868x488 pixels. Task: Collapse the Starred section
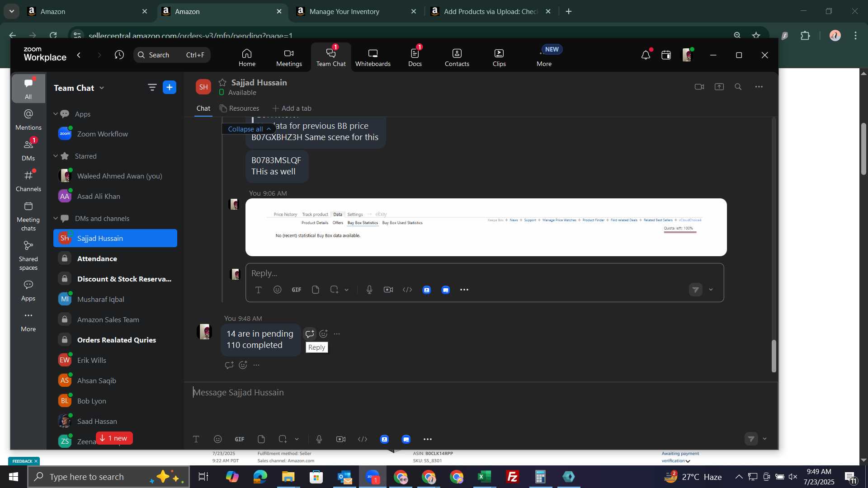tap(56, 156)
